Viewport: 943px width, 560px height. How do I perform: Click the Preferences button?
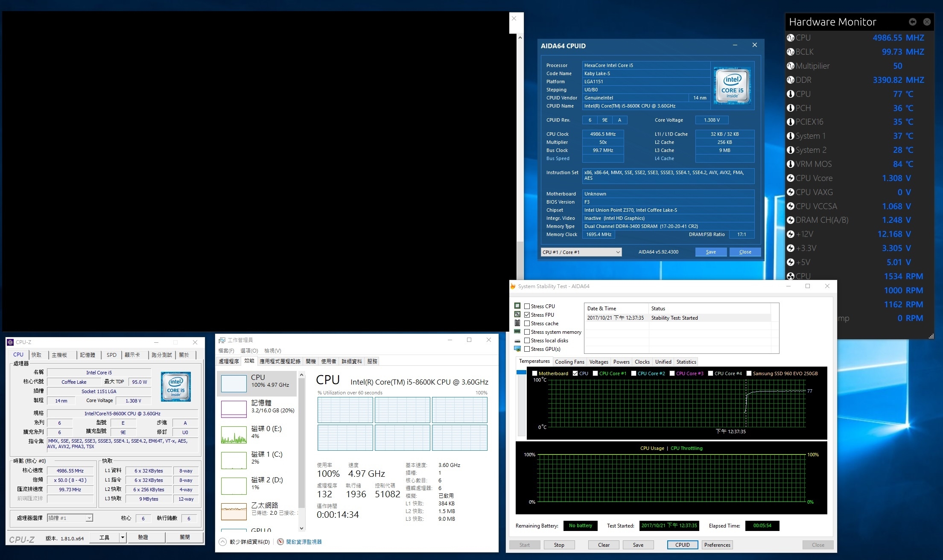(x=717, y=545)
